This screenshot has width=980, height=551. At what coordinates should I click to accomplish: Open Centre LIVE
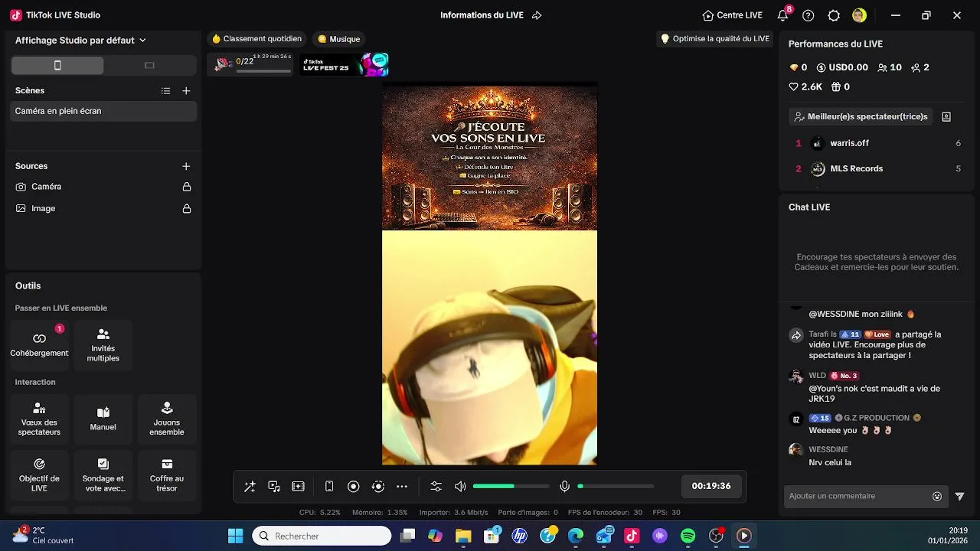click(x=733, y=15)
